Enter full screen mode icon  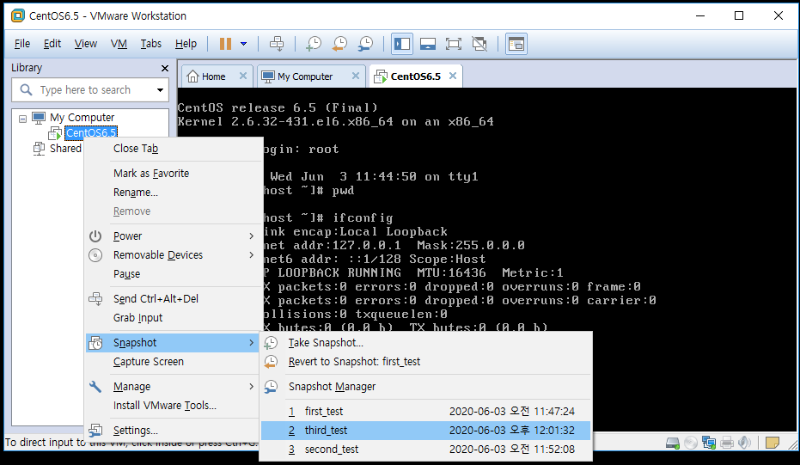(x=453, y=44)
